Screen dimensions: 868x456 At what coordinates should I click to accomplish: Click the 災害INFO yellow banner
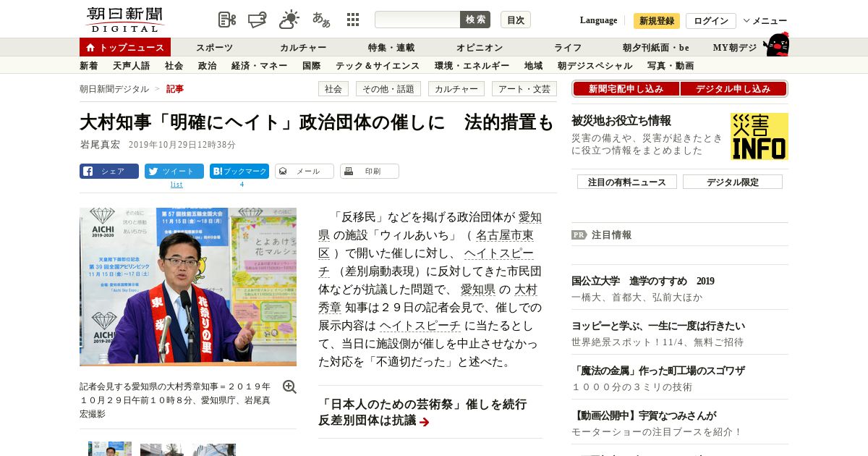click(x=759, y=136)
